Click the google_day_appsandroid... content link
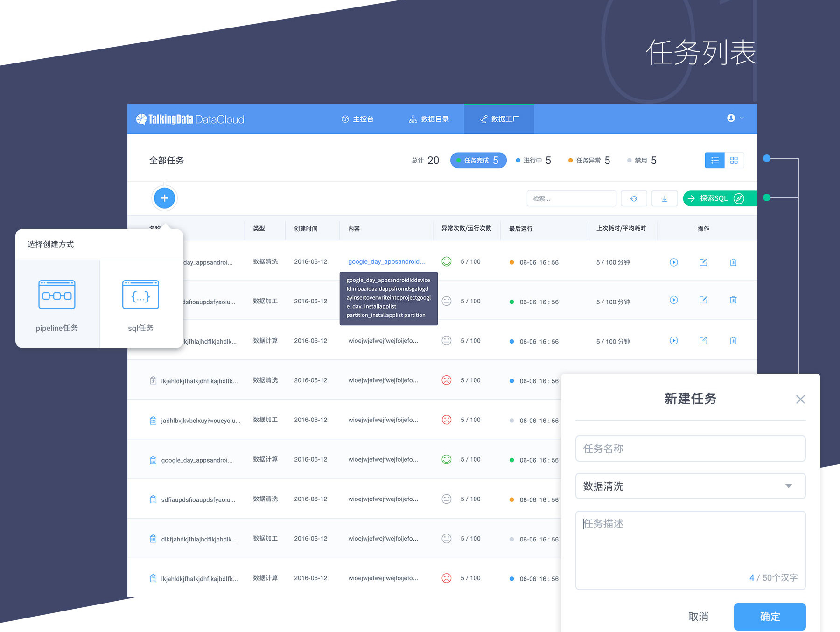This screenshot has height=632, width=840. pyautogui.click(x=386, y=261)
